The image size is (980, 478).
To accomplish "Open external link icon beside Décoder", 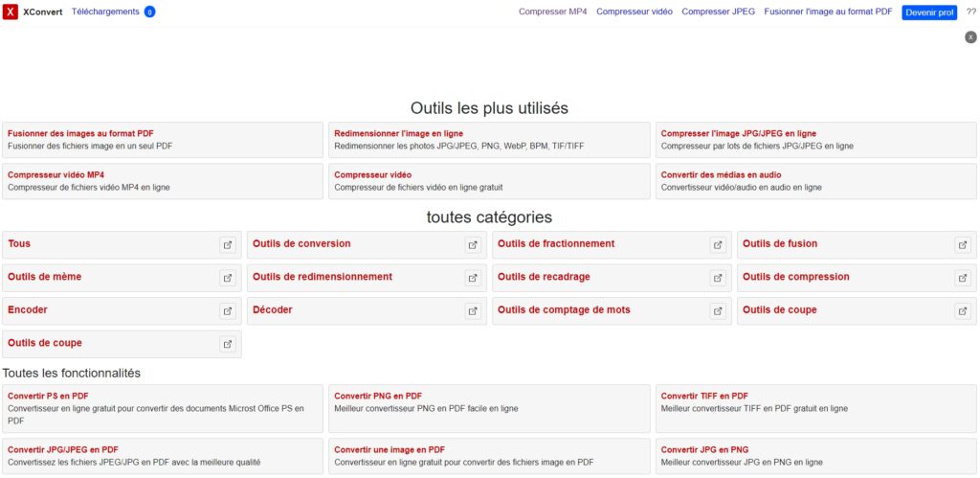I will tap(473, 310).
